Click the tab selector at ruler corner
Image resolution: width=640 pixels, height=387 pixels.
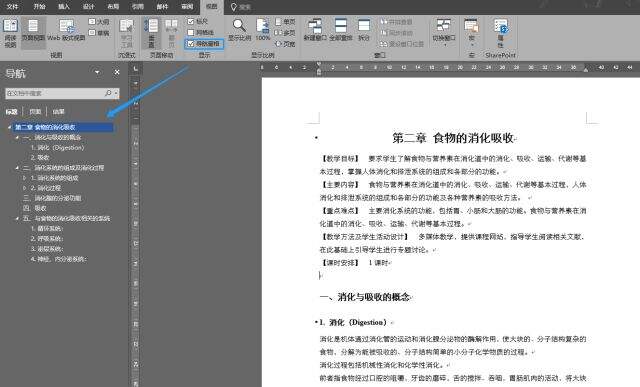[x=135, y=69]
